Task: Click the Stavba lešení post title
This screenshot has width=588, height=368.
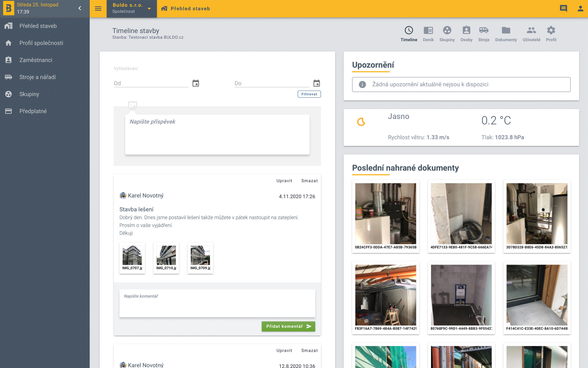Action: (136, 209)
